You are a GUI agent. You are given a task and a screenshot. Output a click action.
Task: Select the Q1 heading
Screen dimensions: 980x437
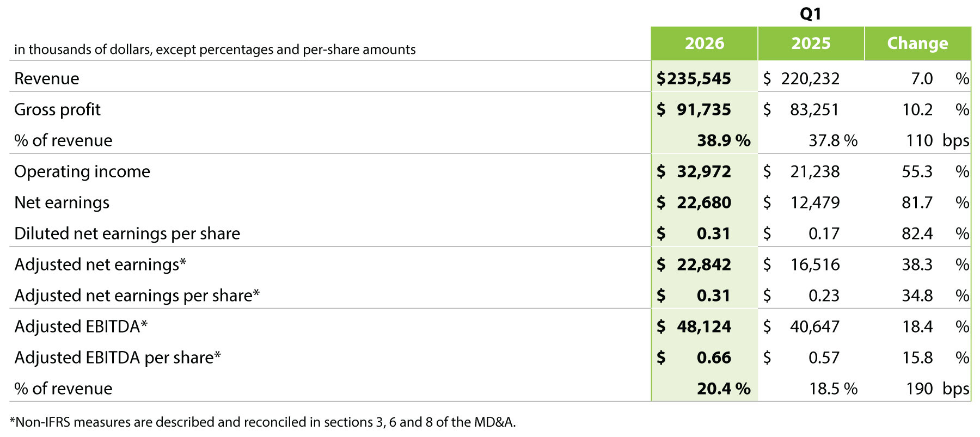point(810,14)
